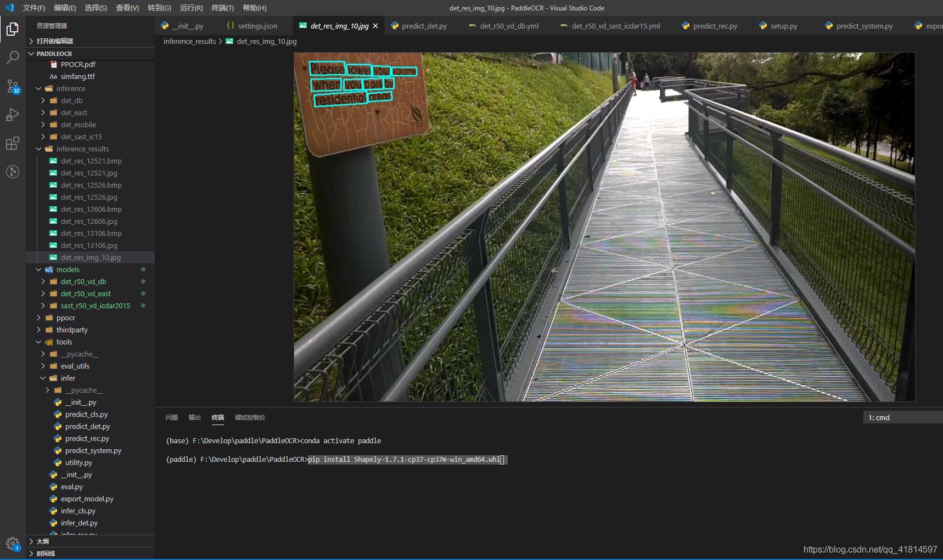The width and height of the screenshot is (943, 560).
Task: Open the Explorer view in activity bar
Action: coord(13,29)
